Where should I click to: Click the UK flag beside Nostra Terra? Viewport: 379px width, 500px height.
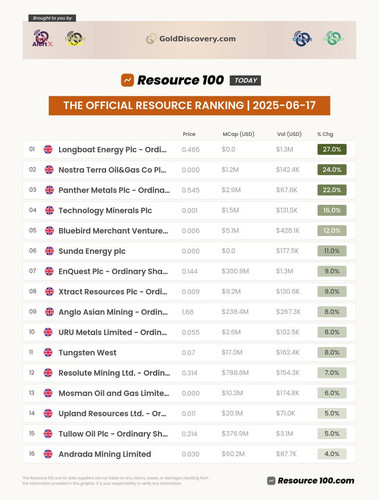(x=49, y=170)
